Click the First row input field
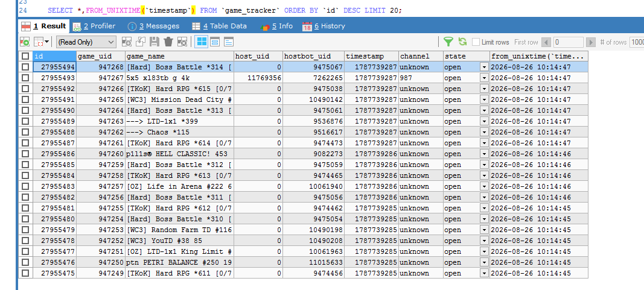 (568, 42)
